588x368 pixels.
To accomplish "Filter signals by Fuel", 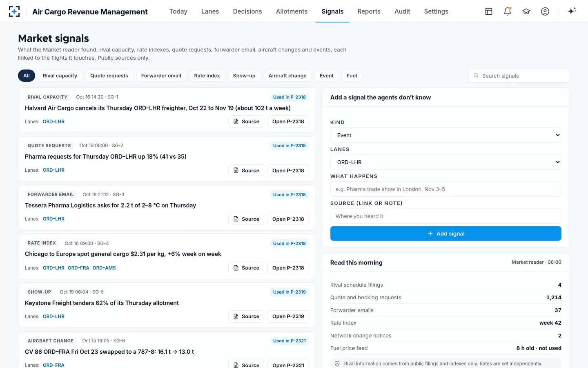I will pos(352,76).
